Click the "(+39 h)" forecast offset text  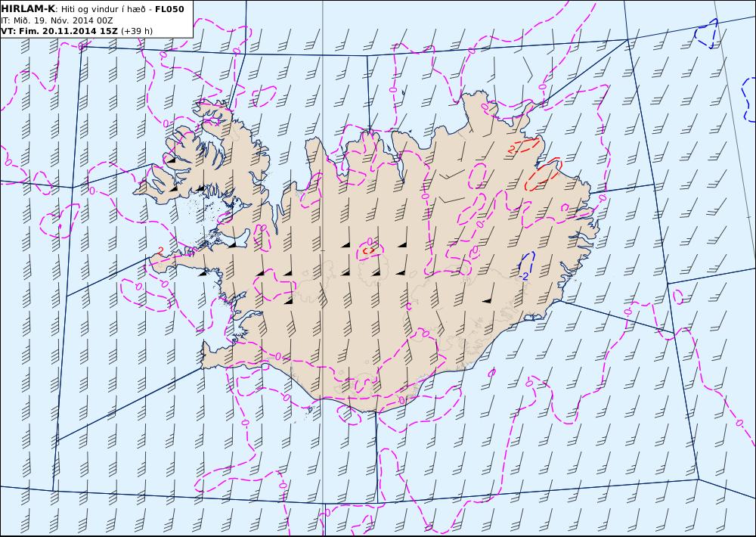click(136, 31)
